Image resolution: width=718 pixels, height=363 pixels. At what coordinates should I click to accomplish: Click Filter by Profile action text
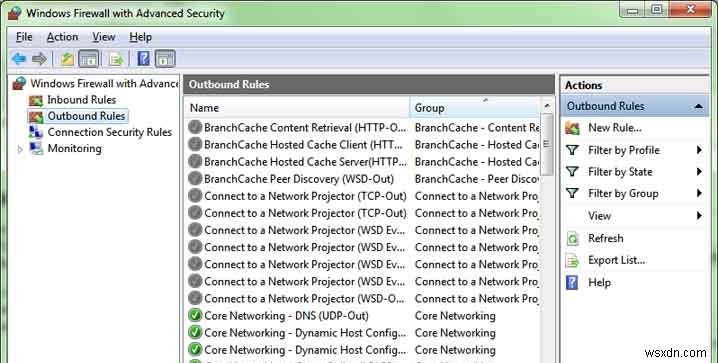pyautogui.click(x=624, y=150)
